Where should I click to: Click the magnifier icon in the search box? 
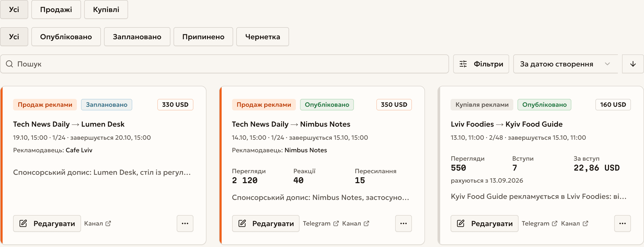tap(9, 64)
